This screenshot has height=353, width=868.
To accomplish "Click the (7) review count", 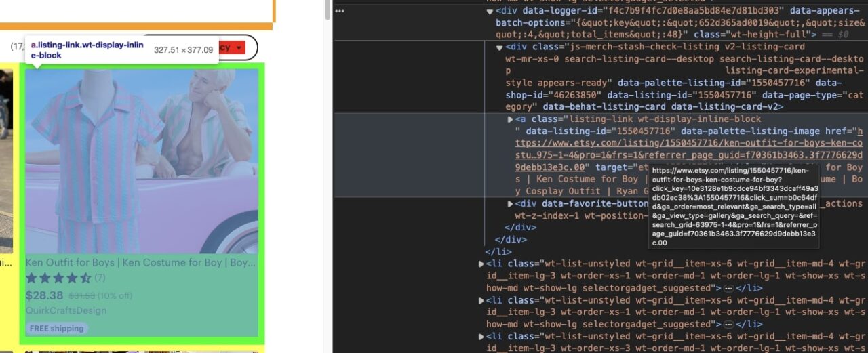I will pyautogui.click(x=100, y=278).
